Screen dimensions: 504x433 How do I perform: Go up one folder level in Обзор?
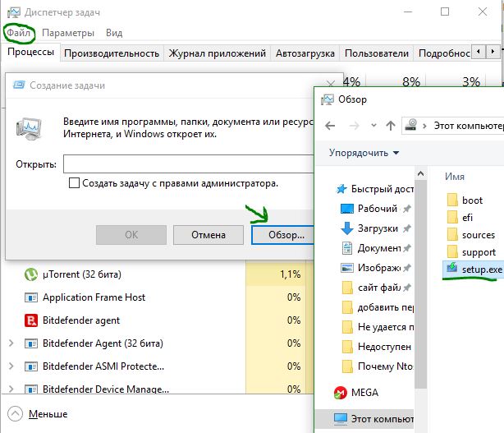pos(391,126)
